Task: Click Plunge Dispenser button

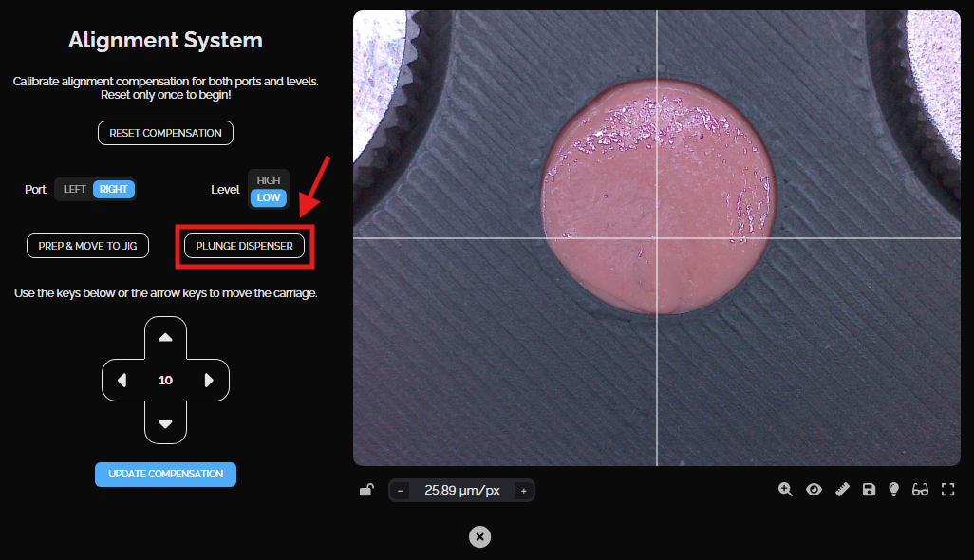Action: coord(244,246)
